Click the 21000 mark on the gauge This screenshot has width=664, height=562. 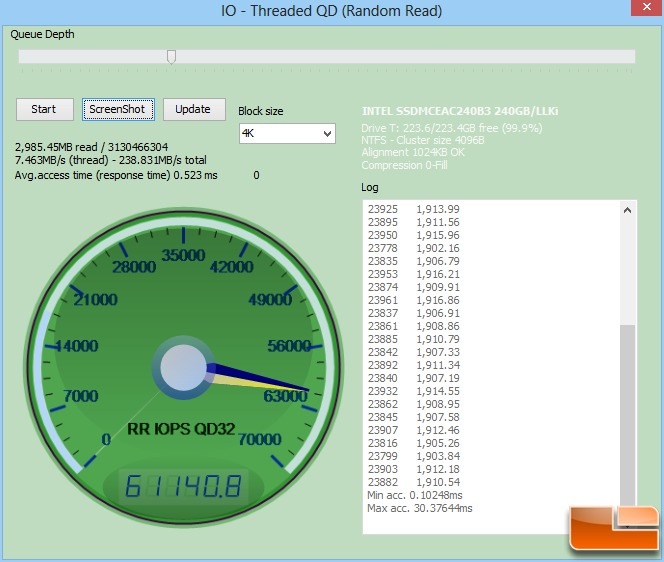[95, 300]
